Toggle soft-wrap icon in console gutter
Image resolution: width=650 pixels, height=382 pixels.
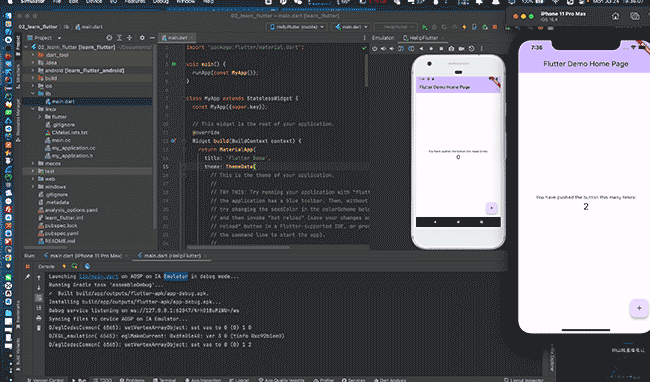click(39, 297)
